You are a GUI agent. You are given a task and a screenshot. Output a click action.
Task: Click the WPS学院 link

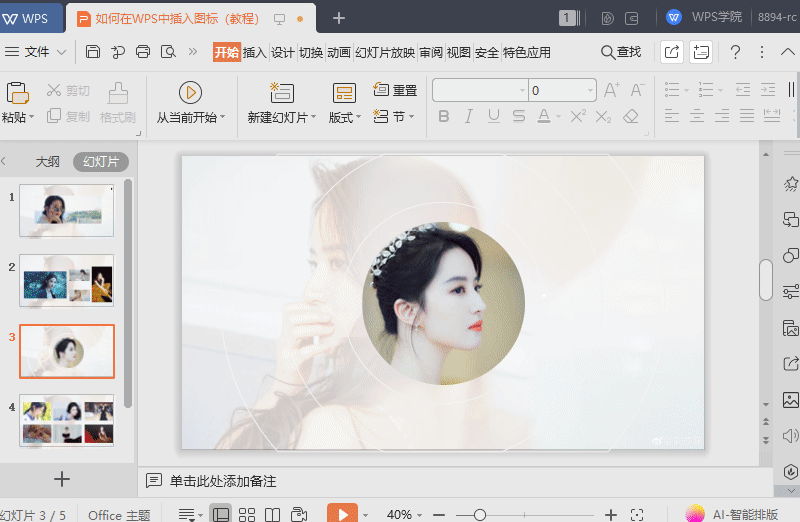[705, 17]
